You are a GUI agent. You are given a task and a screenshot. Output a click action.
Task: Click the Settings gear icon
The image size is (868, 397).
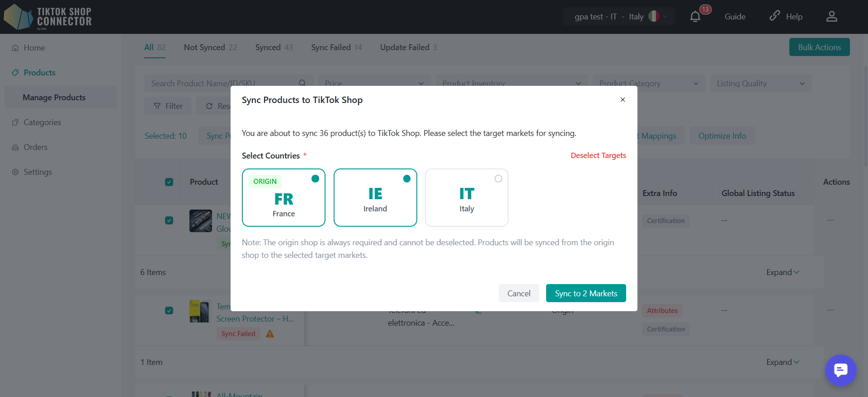point(15,172)
